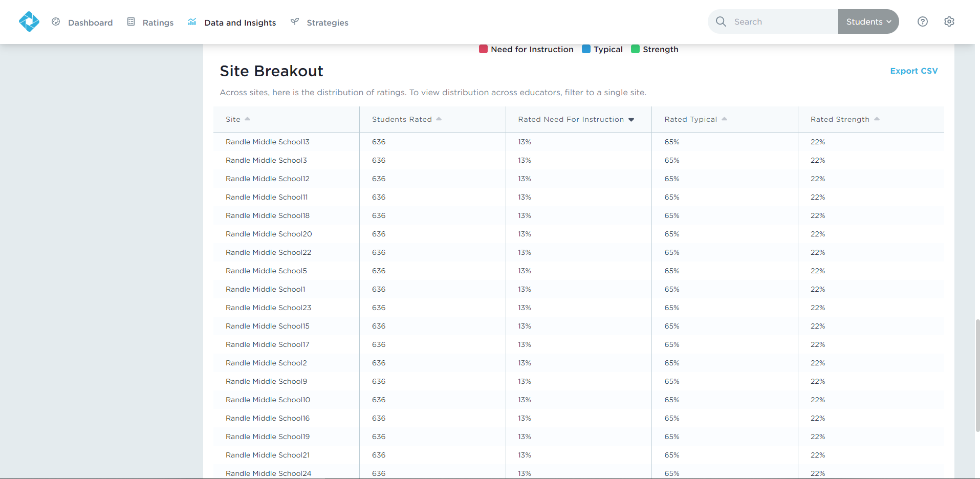Open the settings gear icon
980x479 pixels.
949,21
